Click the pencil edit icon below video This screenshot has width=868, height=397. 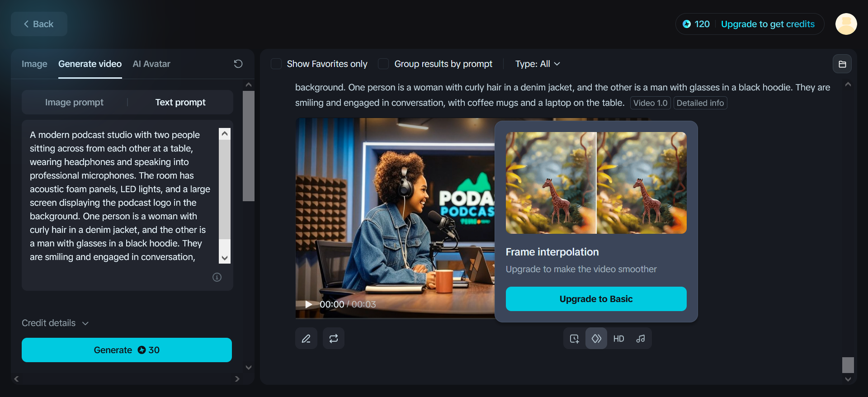coord(306,339)
